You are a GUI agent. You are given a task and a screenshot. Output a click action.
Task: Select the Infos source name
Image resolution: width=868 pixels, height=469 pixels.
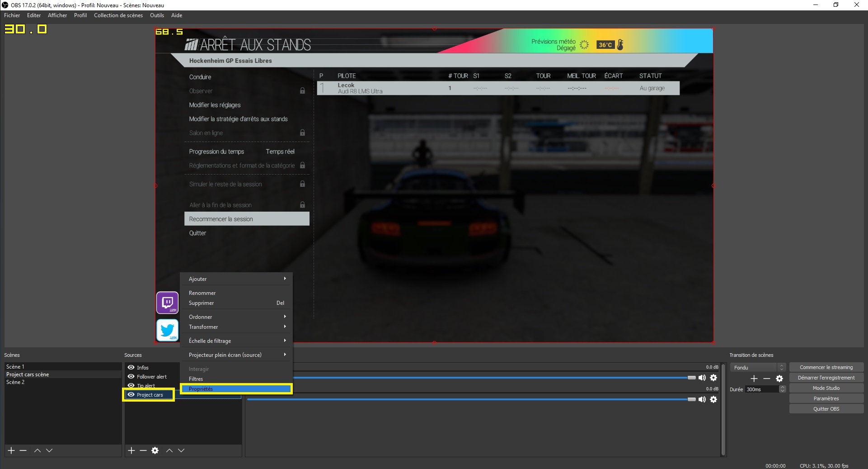click(143, 368)
